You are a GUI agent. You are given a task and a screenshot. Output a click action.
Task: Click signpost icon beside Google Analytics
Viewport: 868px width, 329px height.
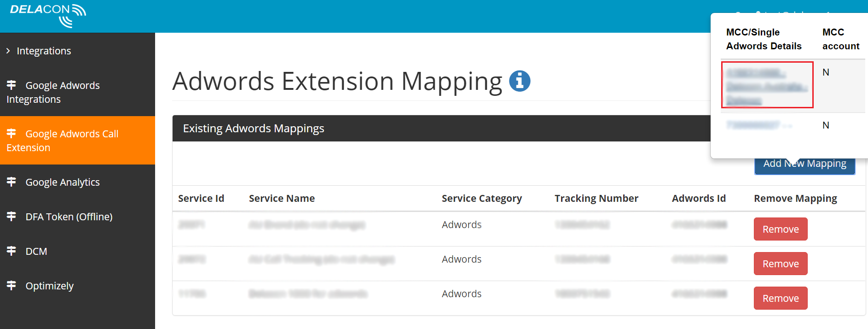(12, 182)
